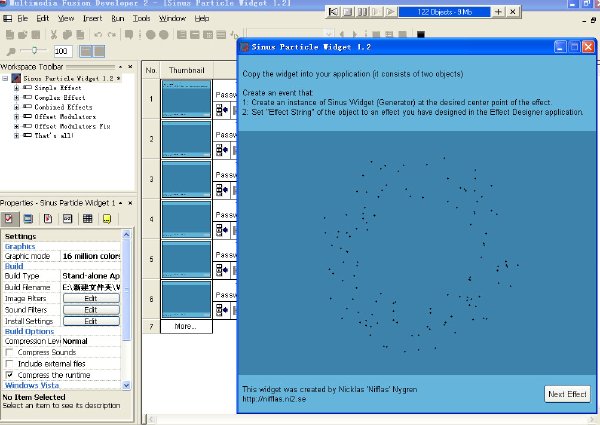The height and width of the screenshot is (425, 600).
Task: Click the black square toolbar icon
Action: click(421, 35)
